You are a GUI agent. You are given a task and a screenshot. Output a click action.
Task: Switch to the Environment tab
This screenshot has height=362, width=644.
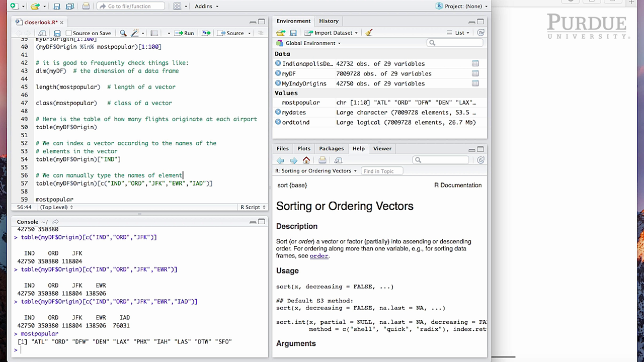click(x=293, y=21)
